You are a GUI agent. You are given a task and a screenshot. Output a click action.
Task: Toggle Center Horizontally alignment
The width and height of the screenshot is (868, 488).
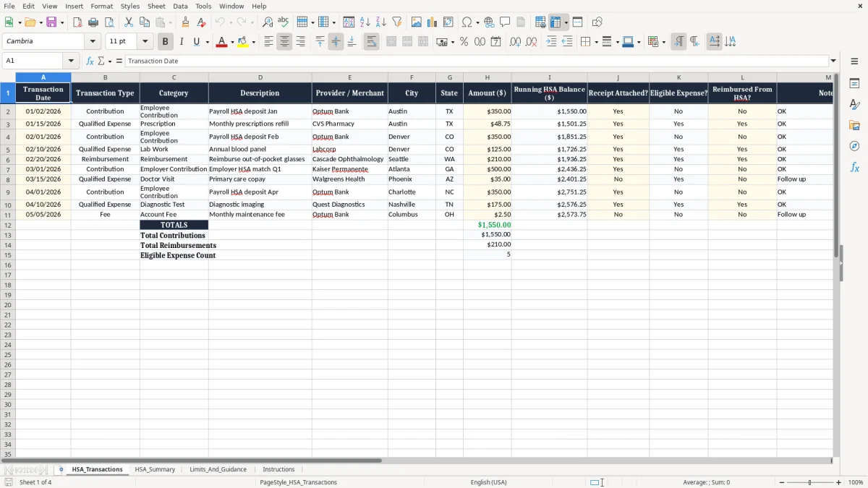click(x=284, y=42)
